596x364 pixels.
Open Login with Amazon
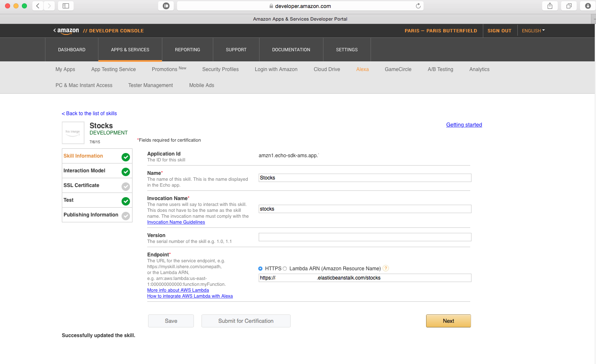coord(276,69)
